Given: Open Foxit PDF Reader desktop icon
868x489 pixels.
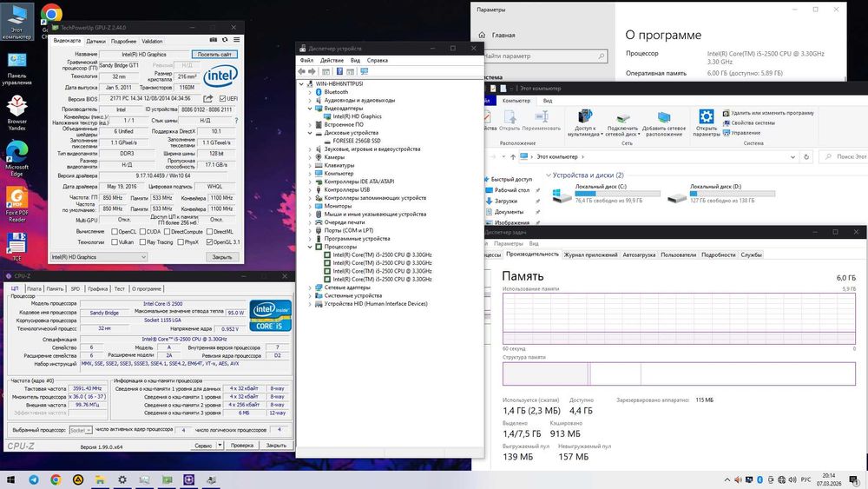Looking at the screenshot, I should pos(16,204).
